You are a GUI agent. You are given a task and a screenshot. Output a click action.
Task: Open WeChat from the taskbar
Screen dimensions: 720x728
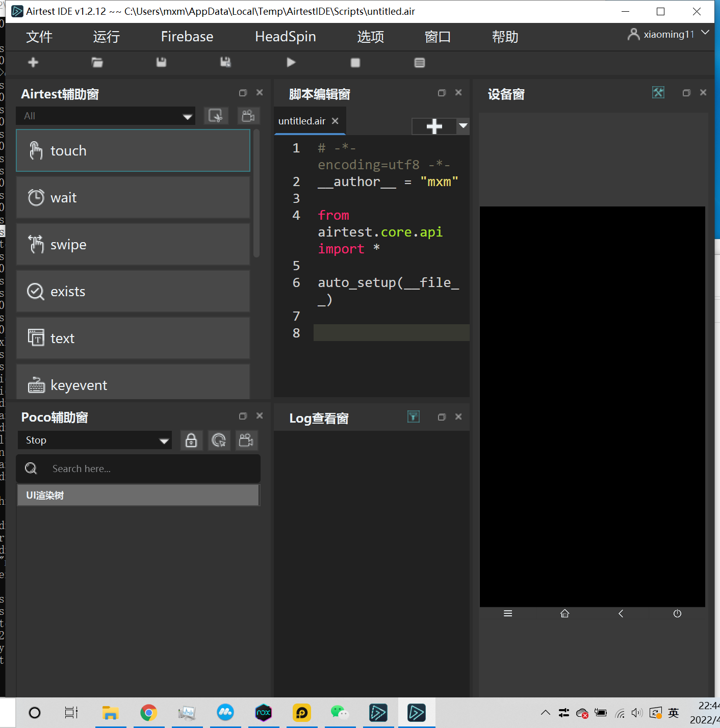pyautogui.click(x=340, y=712)
